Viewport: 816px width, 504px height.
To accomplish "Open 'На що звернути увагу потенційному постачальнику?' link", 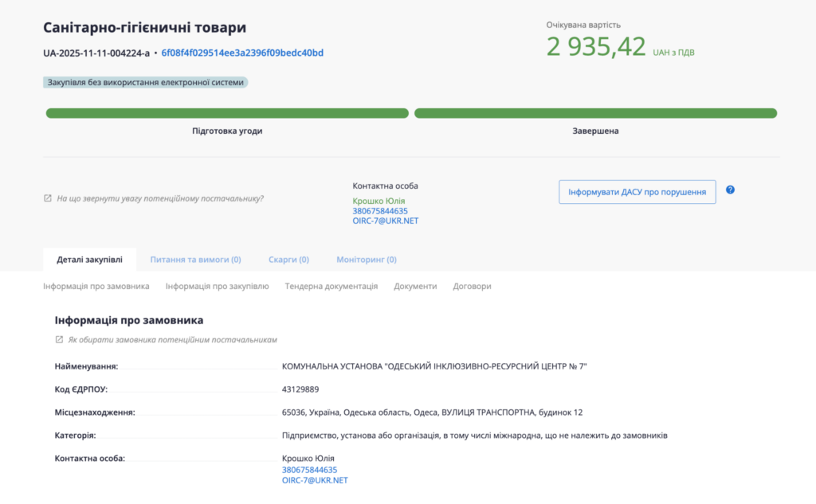I will [x=160, y=198].
